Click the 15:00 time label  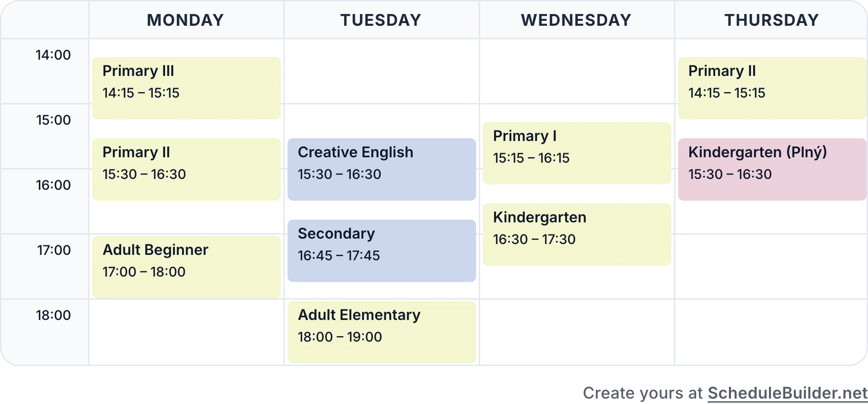point(53,120)
